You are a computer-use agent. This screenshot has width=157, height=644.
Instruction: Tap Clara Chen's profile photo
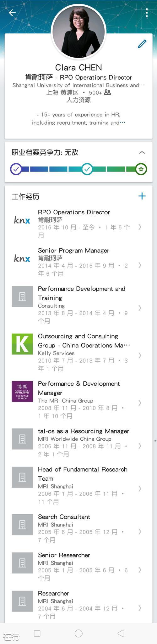pos(78,32)
